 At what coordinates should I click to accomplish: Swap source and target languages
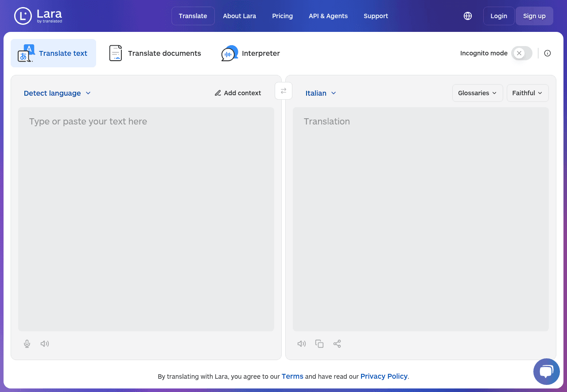[x=283, y=91]
